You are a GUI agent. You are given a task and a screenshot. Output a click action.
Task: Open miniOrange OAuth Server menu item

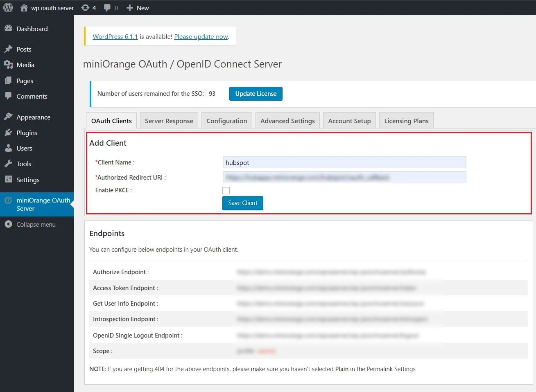coord(37,204)
